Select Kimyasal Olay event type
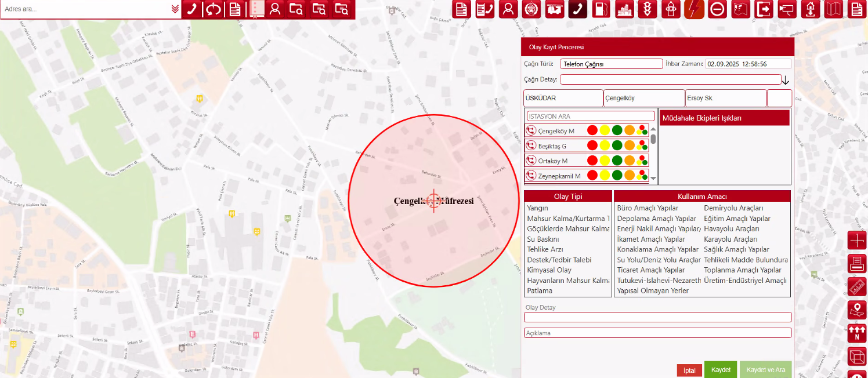Screen dimensions: 868x378 549,270
